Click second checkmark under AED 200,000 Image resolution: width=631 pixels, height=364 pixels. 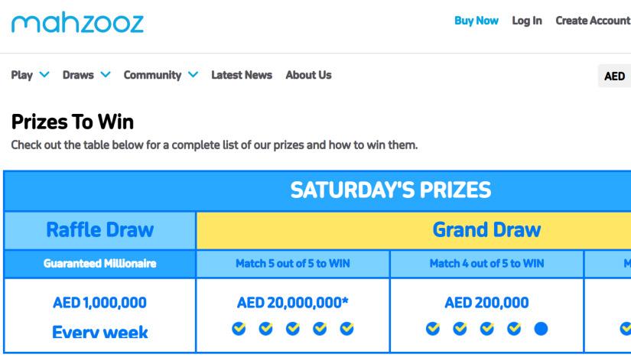[x=460, y=329]
